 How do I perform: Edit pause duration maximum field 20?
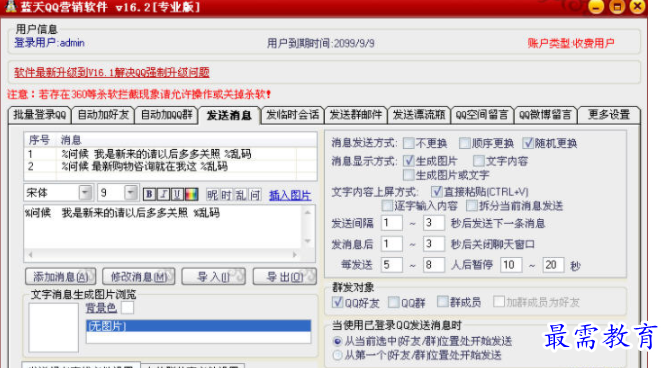(553, 265)
